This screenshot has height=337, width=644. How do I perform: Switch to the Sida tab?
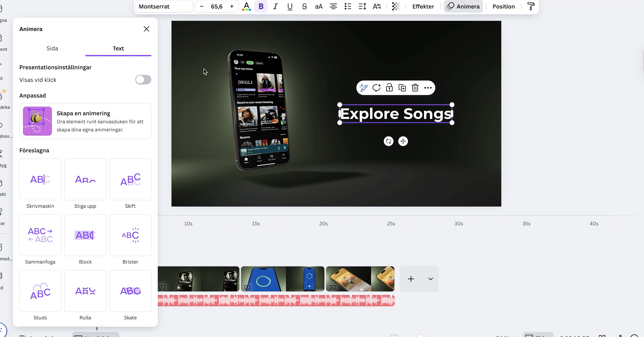point(52,48)
